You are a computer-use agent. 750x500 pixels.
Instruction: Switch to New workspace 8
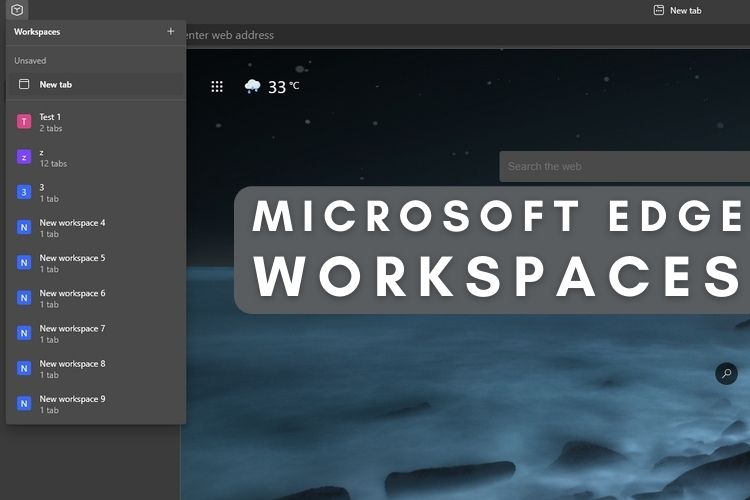[96, 369]
